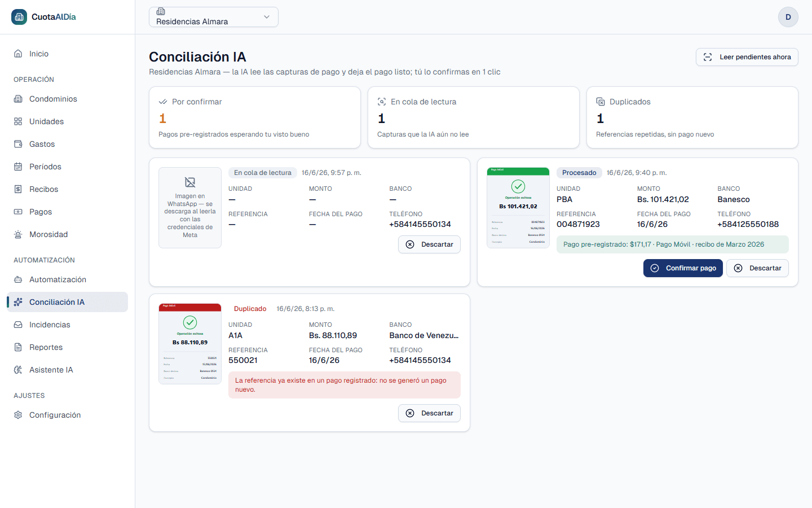Click the chevron arrow of condominium dropdown
812x508 pixels.
[x=267, y=17]
